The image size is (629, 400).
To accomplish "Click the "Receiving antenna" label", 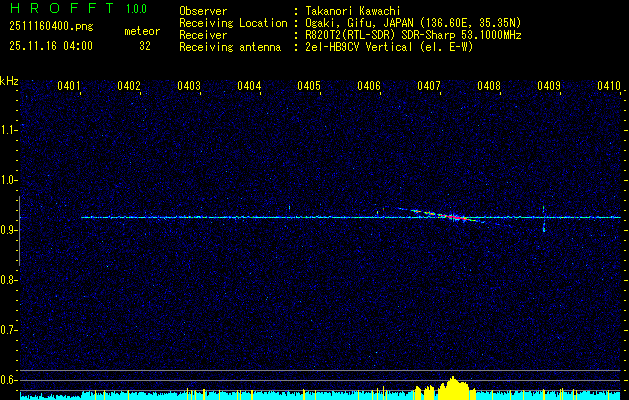I will (x=230, y=47).
